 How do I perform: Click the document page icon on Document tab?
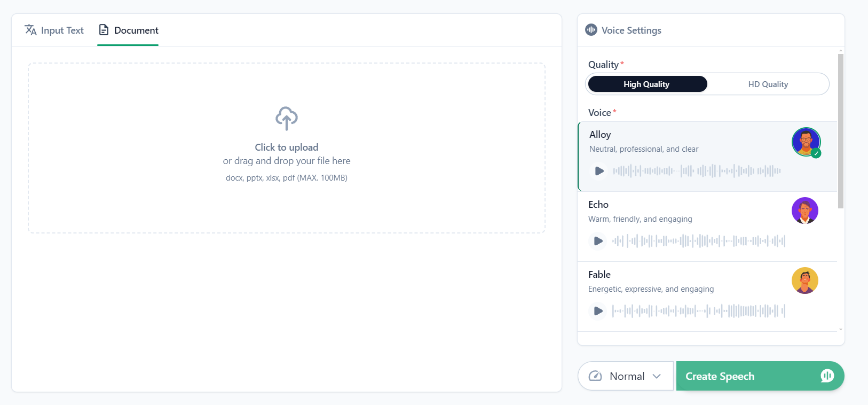(x=104, y=30)
